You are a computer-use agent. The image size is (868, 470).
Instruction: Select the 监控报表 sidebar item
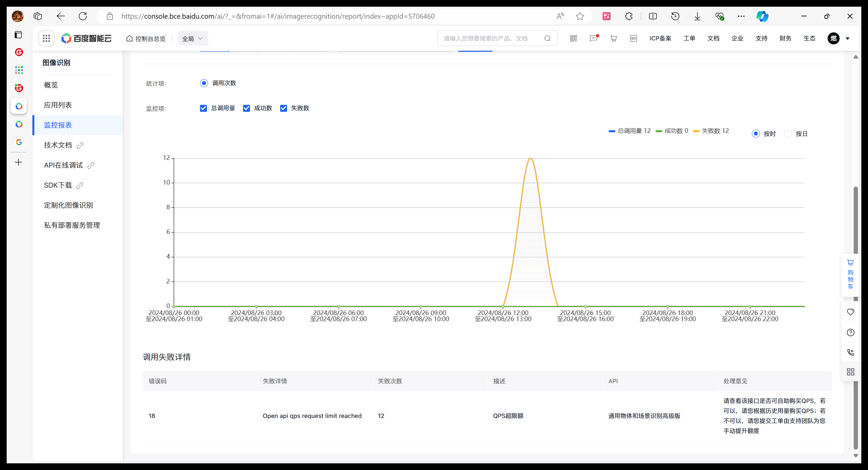[x=77, y=125]
